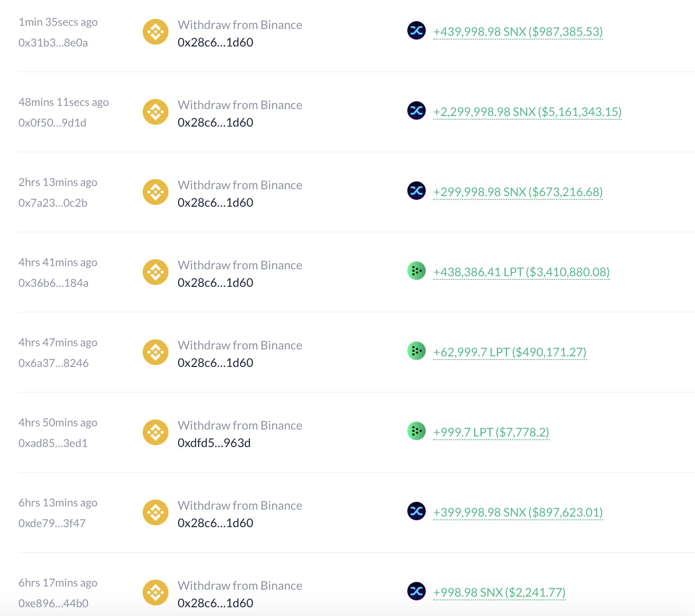Image resolution: width=695 pixels, height=616 pixels.
Task: Open the +438,386.41 LPT amount link
Action: (x=521, y=272)
